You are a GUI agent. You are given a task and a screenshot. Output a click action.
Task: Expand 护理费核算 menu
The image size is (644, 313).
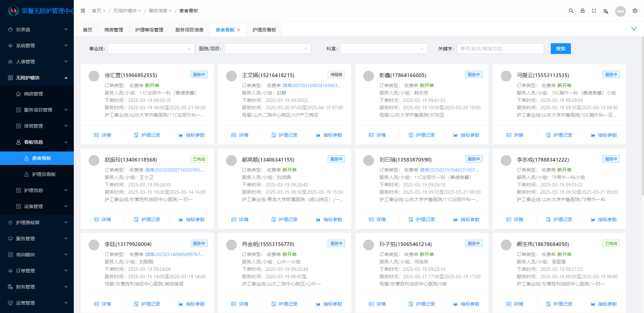[37, 223]
